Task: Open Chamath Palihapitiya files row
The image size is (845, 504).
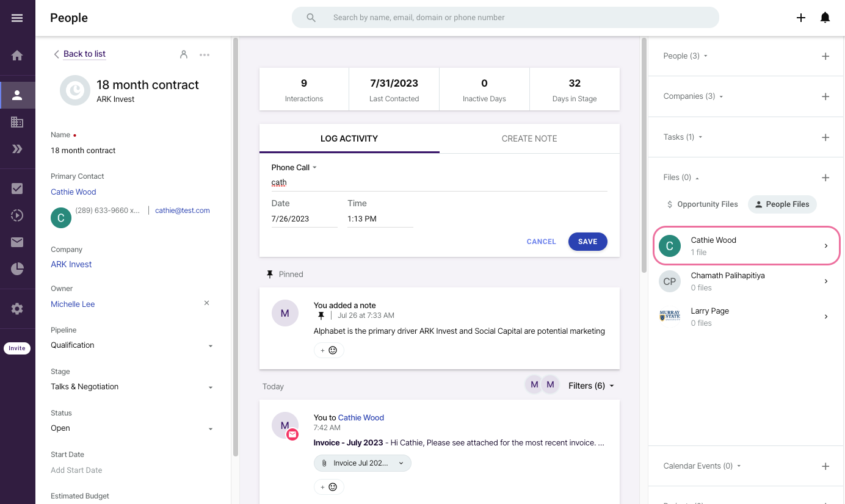Action: (747, 281)
